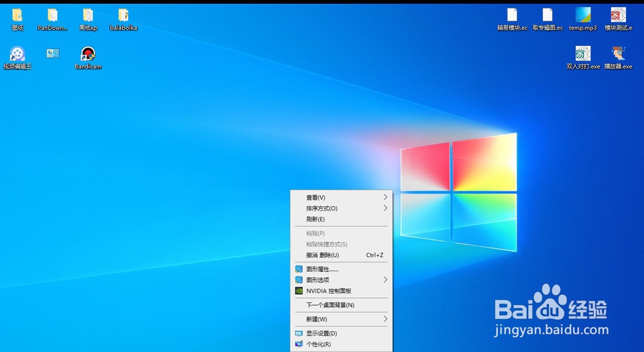Open 显示设置(D) from context menu
Image resolution: width=644 pixels, height=352 pixels.
[x=341, y=333]
